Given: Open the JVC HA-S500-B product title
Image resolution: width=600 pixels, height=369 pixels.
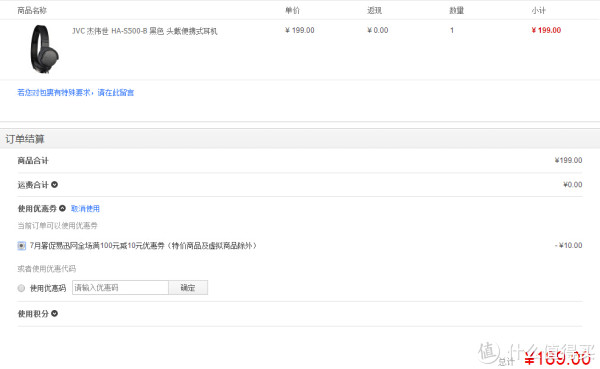Looking at the screenshot, I should tap(145, 31).
